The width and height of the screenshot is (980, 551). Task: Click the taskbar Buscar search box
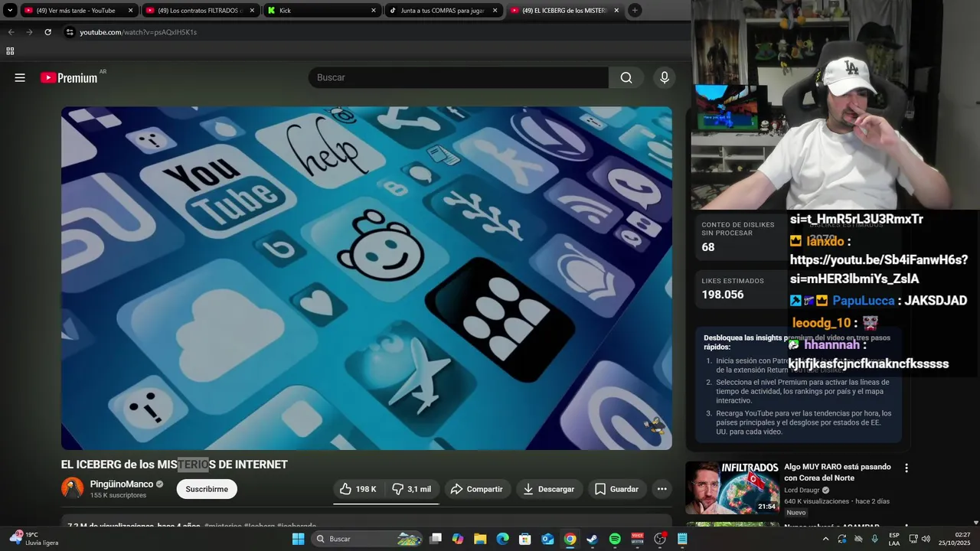pos(368,539)
